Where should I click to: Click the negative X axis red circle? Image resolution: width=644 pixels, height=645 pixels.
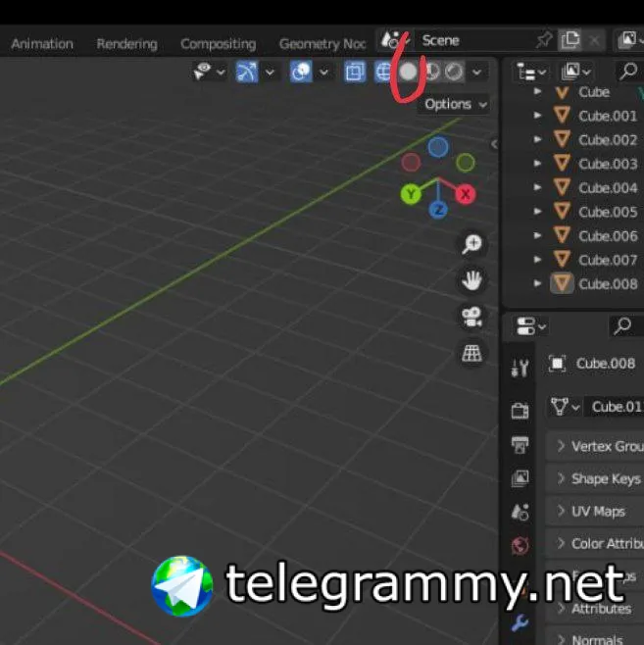coord(411,163)
